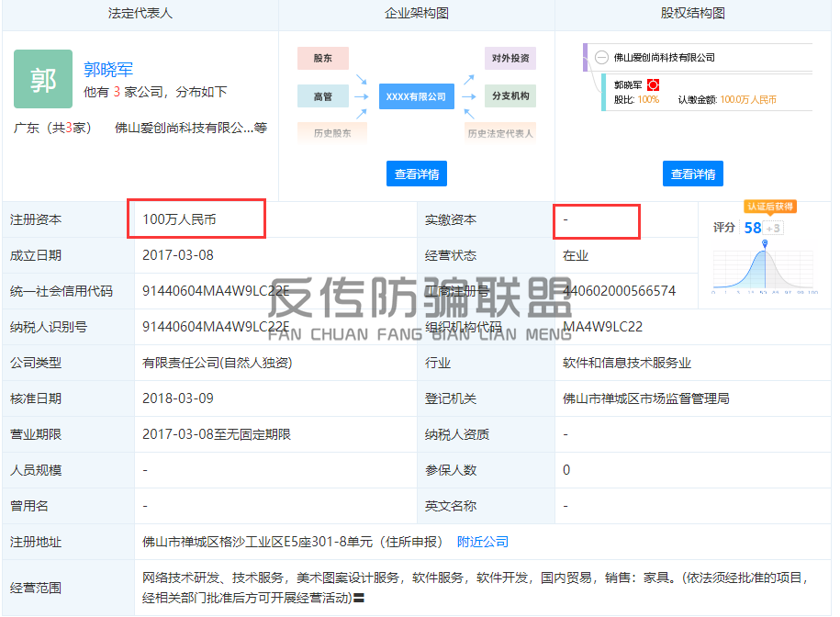Image resolution: width=840 pixels, height=617 pixels.
Task: Select the 对外投资 box in diagram
Action: pos(510,58)
